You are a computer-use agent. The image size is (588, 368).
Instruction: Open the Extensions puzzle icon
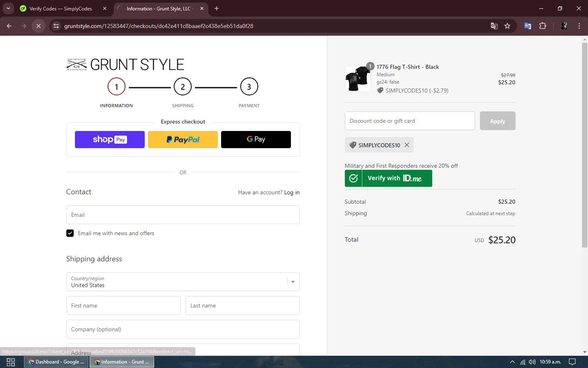click(x=543, y=26)
